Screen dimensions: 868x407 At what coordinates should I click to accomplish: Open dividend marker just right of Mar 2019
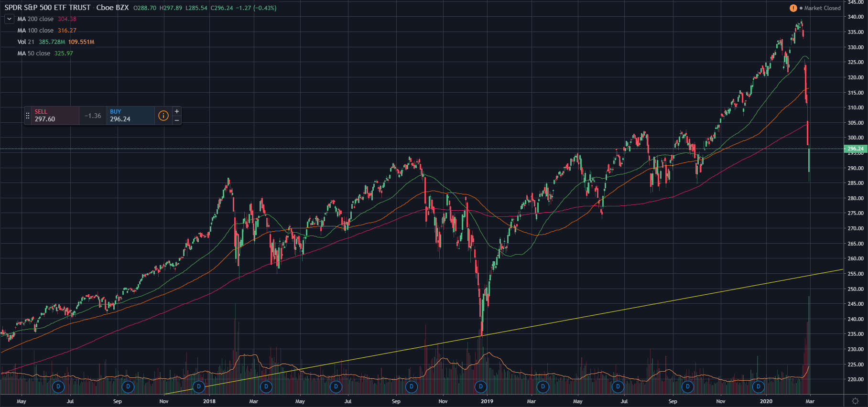click(543, 386)
